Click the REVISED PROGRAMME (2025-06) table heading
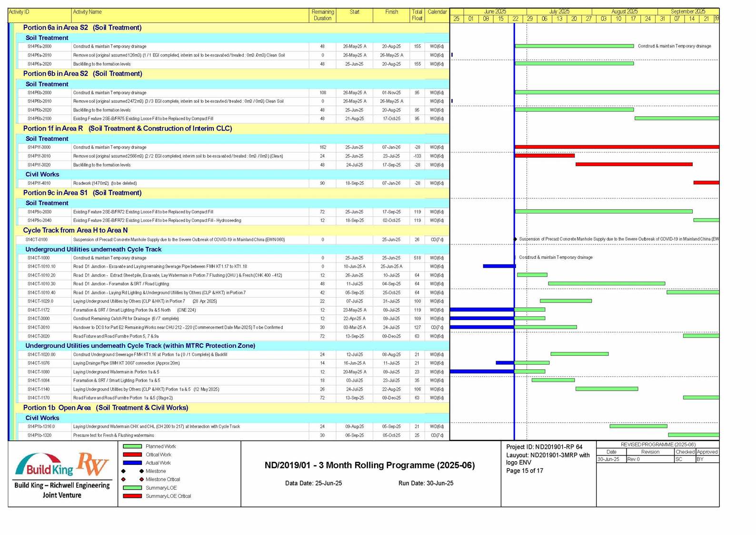Image resolution: width=756 pixels, height=535 pixels. click(x=658, y=444)
